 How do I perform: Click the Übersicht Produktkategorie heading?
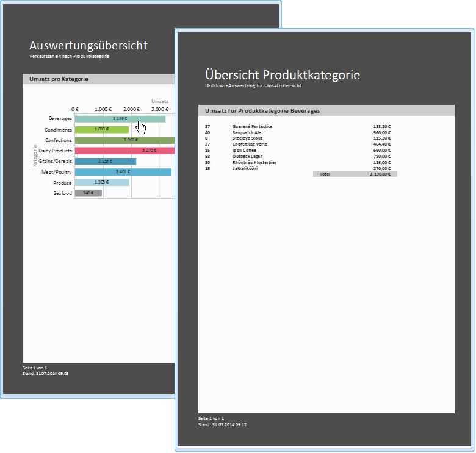tap(283, 75)
